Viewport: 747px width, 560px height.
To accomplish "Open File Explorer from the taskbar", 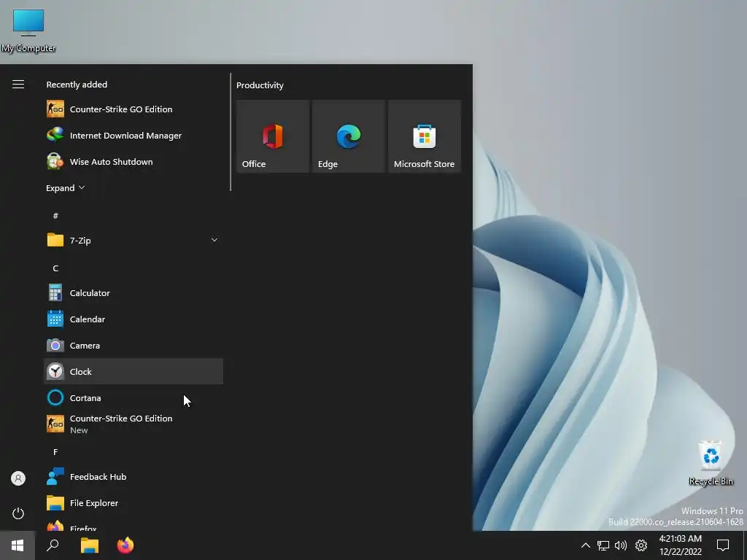I will click(x=89, y=545).
